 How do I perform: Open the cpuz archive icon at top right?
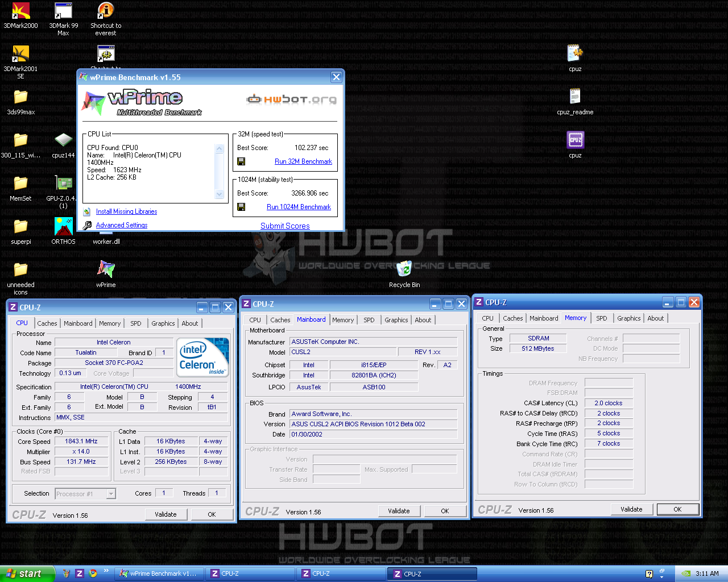coord(575,54)
